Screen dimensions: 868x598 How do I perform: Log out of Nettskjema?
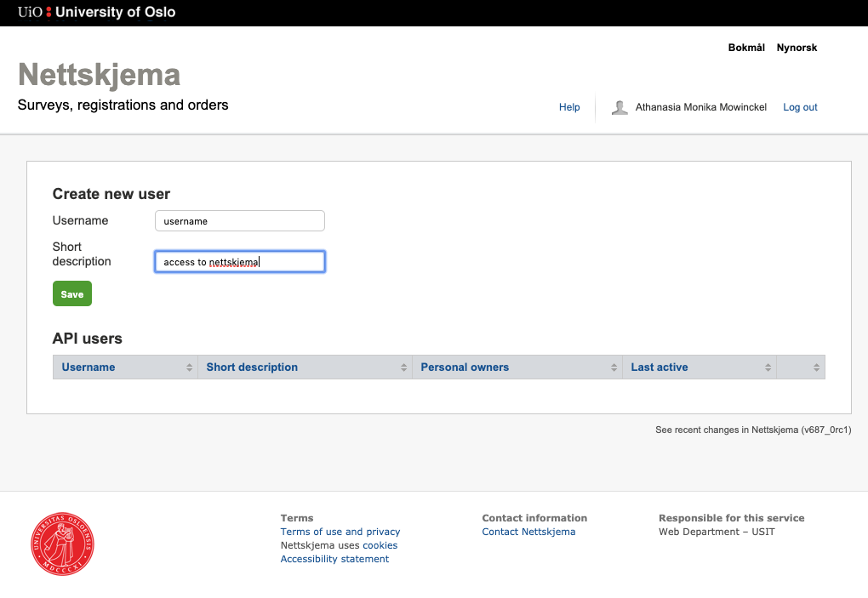(800, 107)
